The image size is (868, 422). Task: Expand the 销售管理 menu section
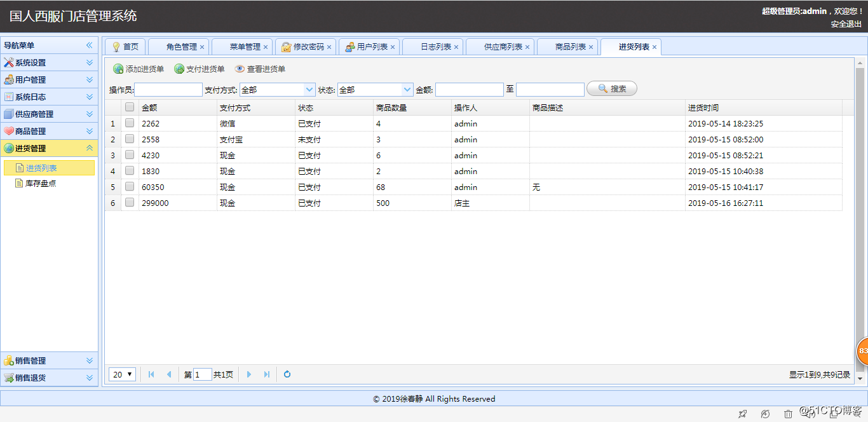(x=90, y=361)
